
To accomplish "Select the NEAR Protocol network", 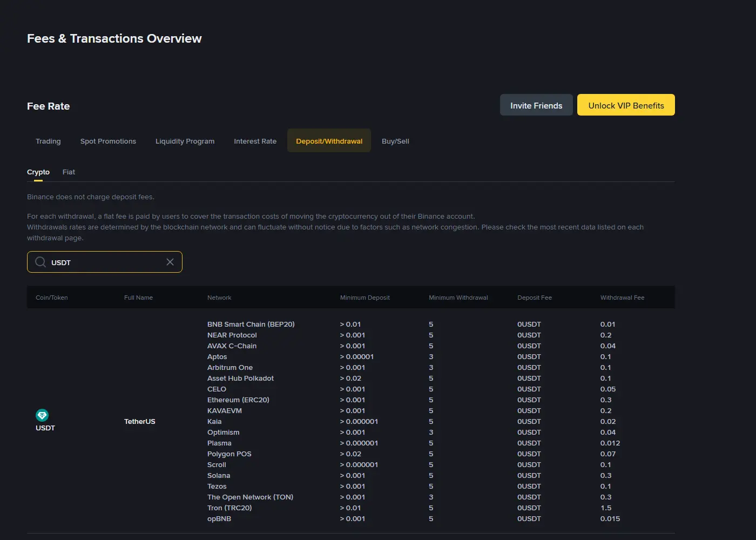I will pos(232,335).
